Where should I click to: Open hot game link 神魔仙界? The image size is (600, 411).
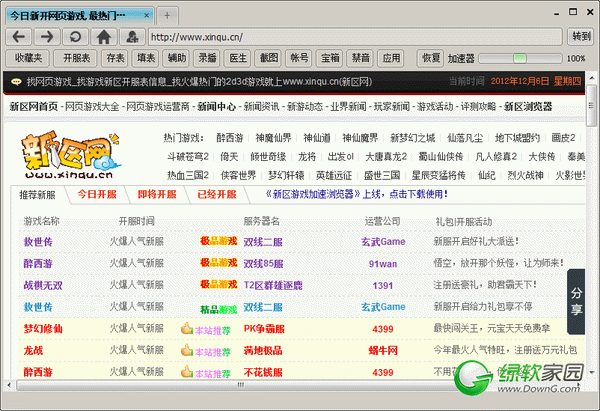point(273,138)
